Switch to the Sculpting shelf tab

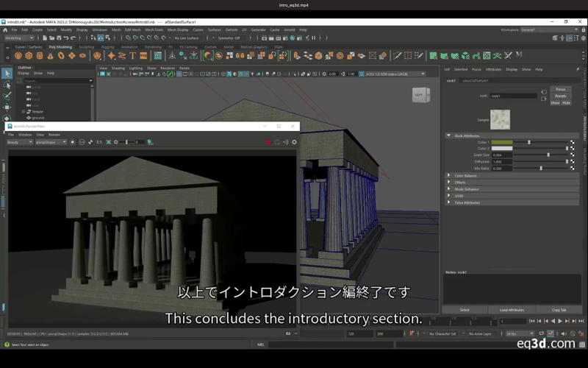point(86,46)
